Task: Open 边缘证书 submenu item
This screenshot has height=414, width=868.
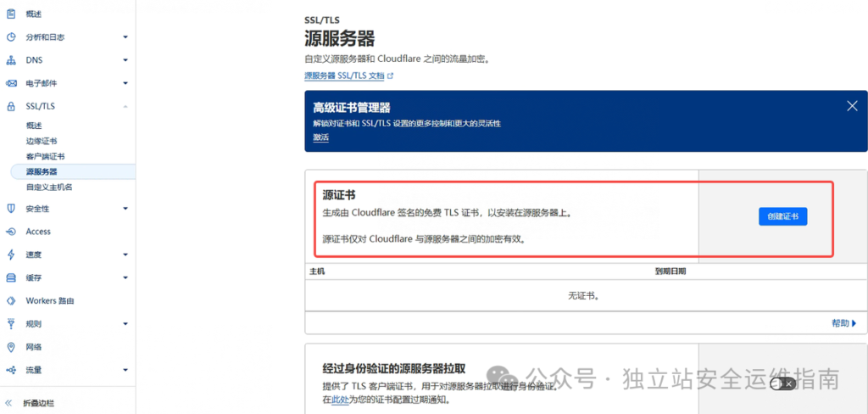Action: (x=42, y=142)
